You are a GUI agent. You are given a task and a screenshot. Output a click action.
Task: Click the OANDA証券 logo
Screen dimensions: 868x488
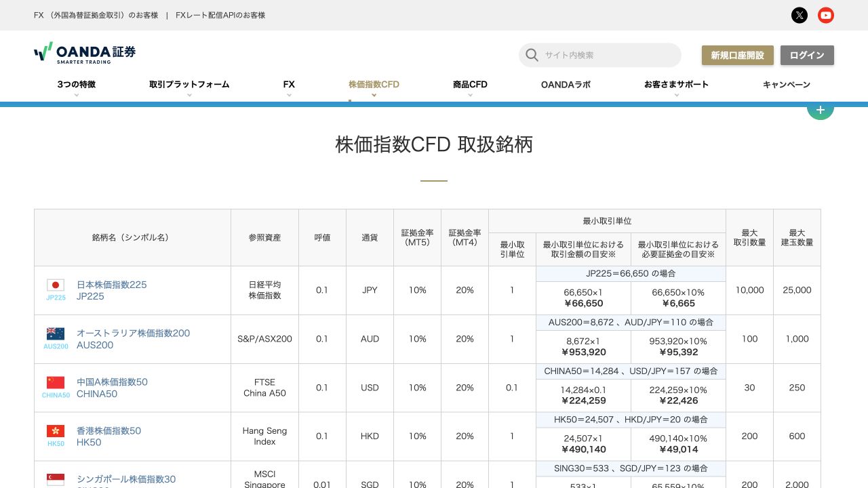click(85, 52)
